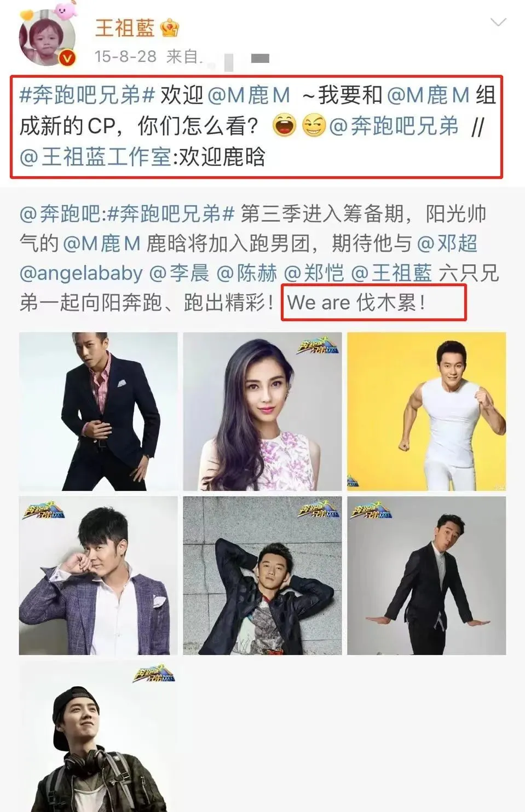Tap the laughing emoji in the post
The image size is (525, 812).
click(x=284, y=126)
